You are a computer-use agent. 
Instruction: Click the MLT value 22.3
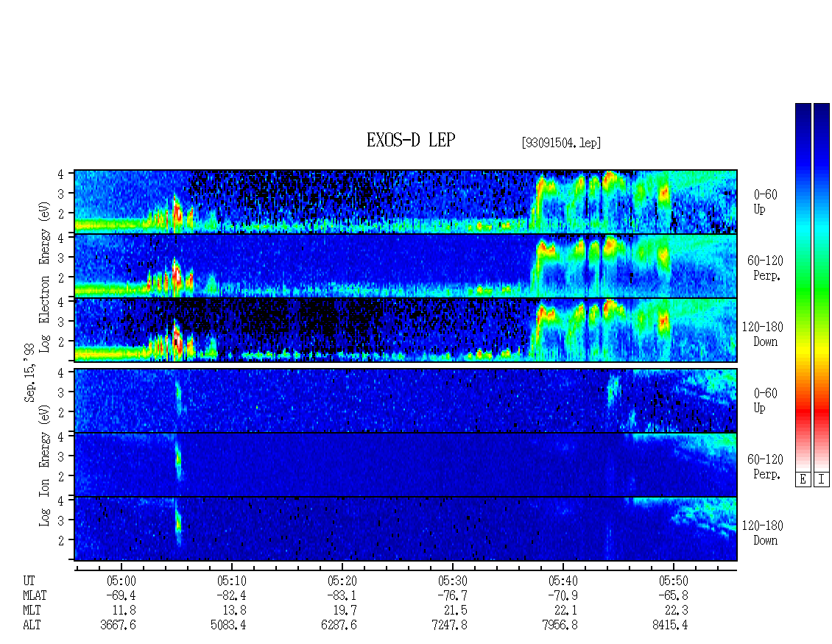(x=675, y=611)
